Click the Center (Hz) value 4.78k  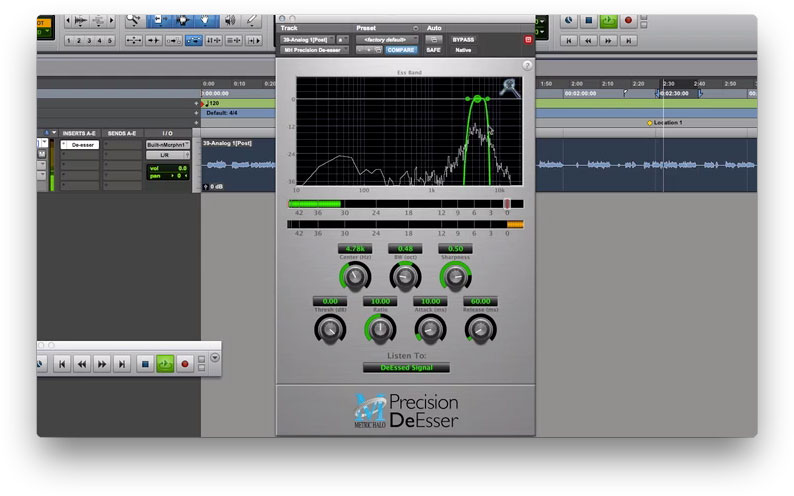pyautogui.click(x=355, y=249)
